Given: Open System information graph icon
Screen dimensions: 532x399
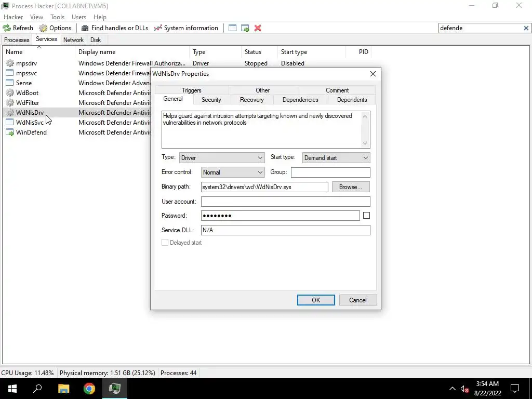Looking at the screenshot, I should 158,28.
